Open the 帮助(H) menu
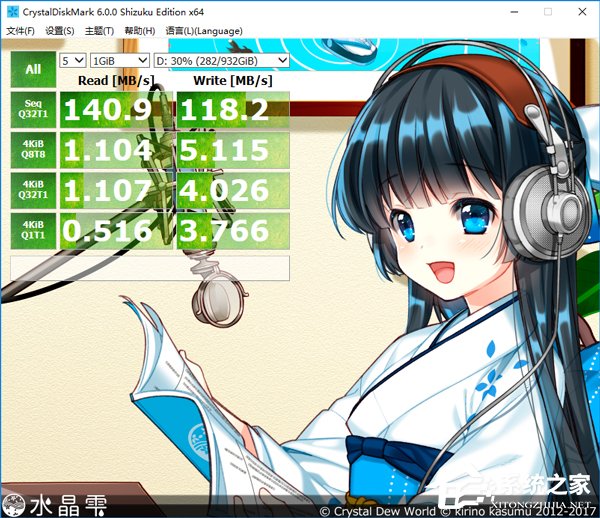This screenshot has height=518, width=600. click(140, 31)
